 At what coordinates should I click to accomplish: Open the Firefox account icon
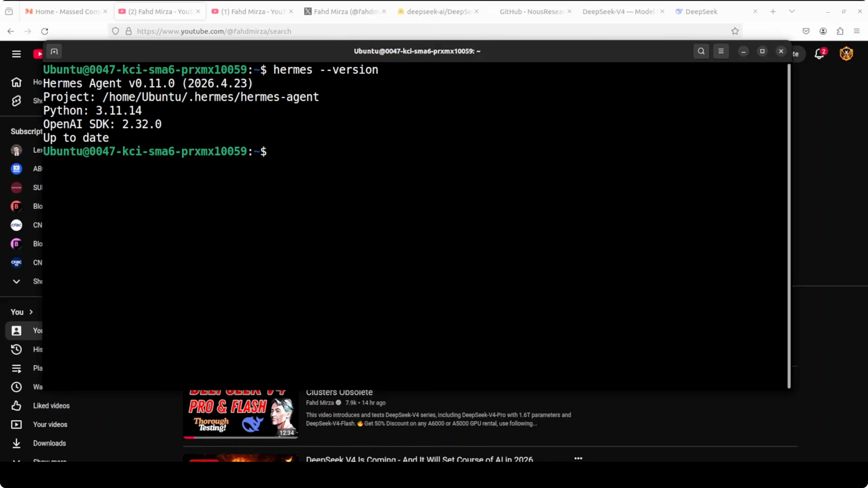tap(823, 31)
